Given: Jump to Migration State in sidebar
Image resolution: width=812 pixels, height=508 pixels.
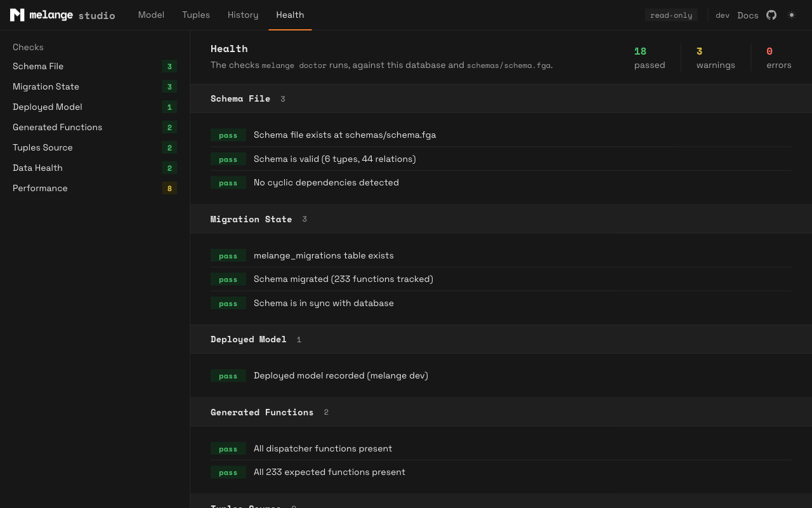Looking at the screenshot, I should (95, 86).
